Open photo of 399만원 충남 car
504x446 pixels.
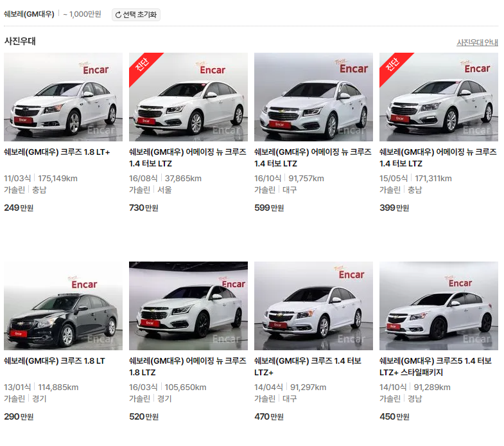439,97
